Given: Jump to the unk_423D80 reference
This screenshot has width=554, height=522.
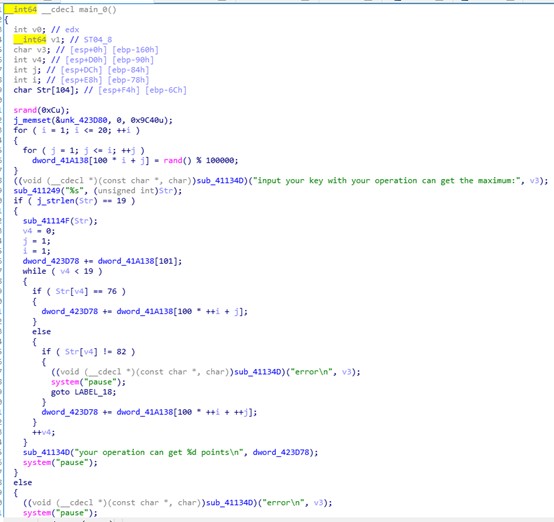Looking at the screenshot, I should (x=83, y=120).
